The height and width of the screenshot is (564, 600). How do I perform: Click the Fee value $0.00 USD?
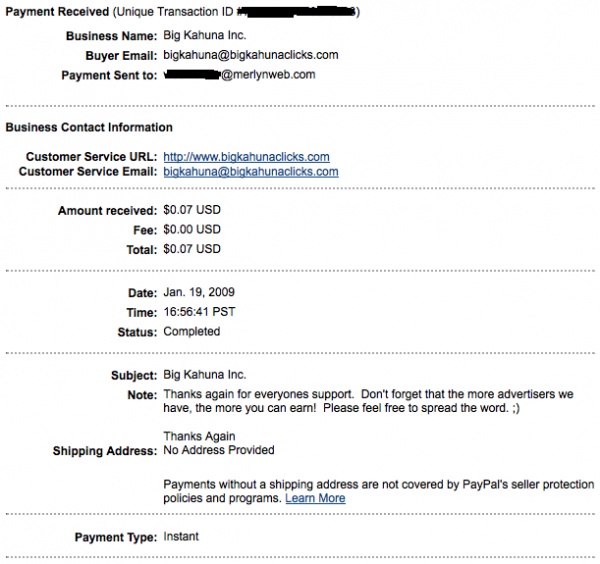pyautogui.click(x=192, y=230)
